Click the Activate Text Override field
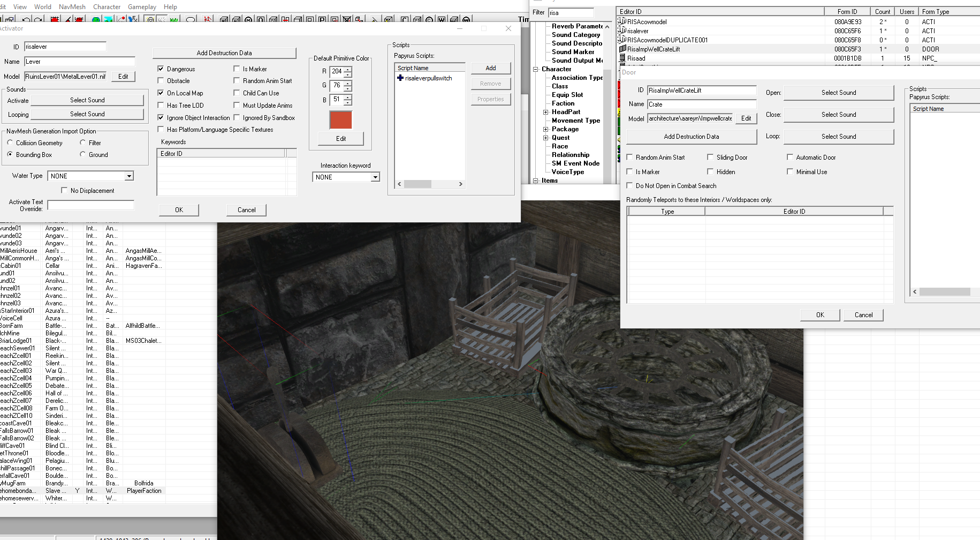The width and height of the screenshot is (980, 540). pyautogui.click(x=91, y=205)
